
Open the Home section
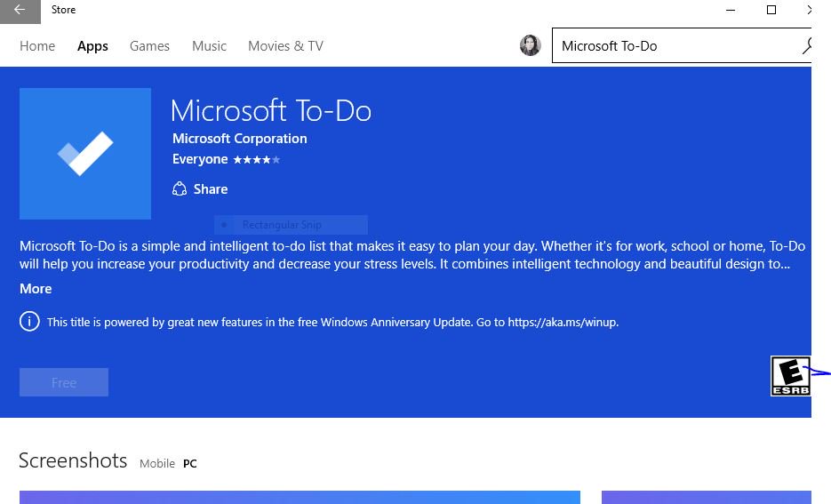pyautogui.click(x=37, y=46)
